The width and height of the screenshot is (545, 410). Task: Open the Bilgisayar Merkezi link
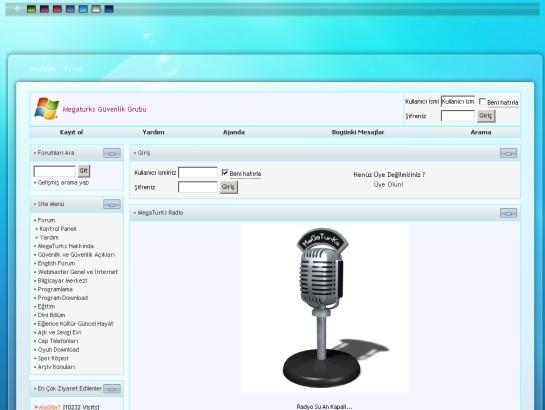[63, 281]
